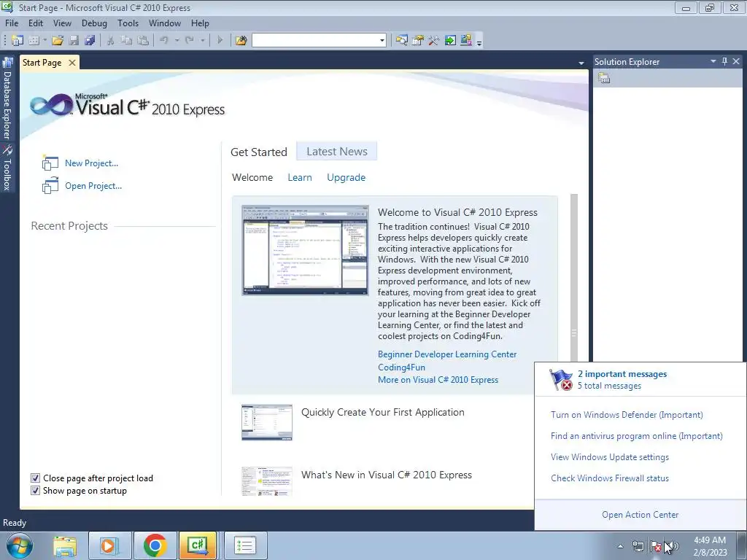Open the active documents list dropdown
Screen dimensions: 747x560
click(x=581, y=63)
